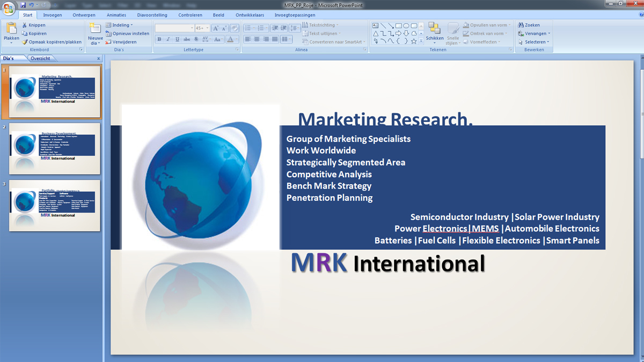Open the Indeling layout dropdown
644x362 pixels.
click(x=119, y=25)
